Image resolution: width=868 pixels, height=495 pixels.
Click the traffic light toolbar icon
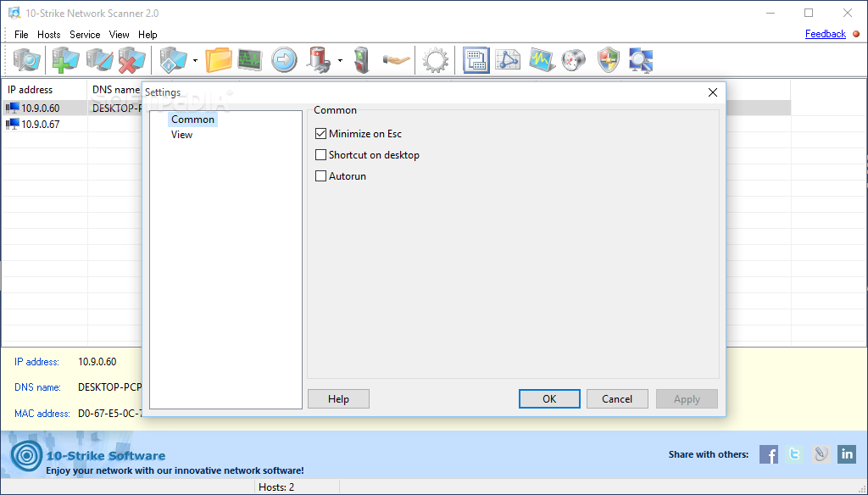(362, 60)
